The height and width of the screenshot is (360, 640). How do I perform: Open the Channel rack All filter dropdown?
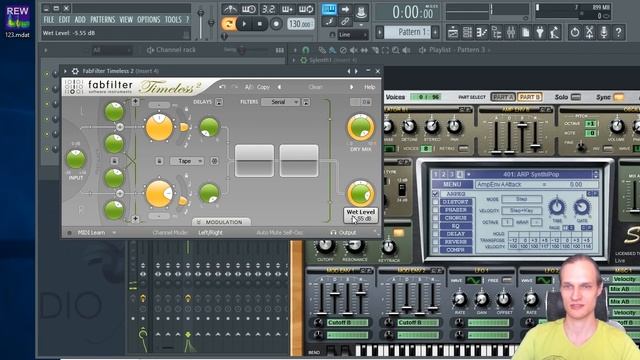pos(111,50)
